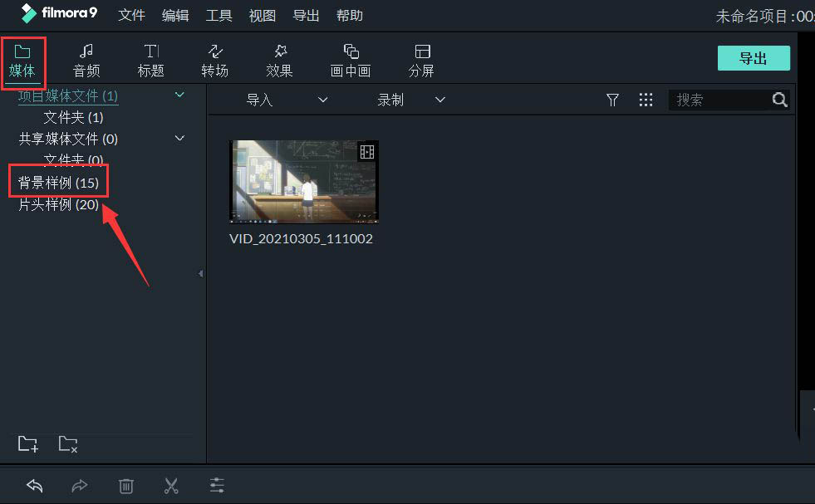
Task: Click the delete trash icon in bottom toolbar
Action: (125, 486)
